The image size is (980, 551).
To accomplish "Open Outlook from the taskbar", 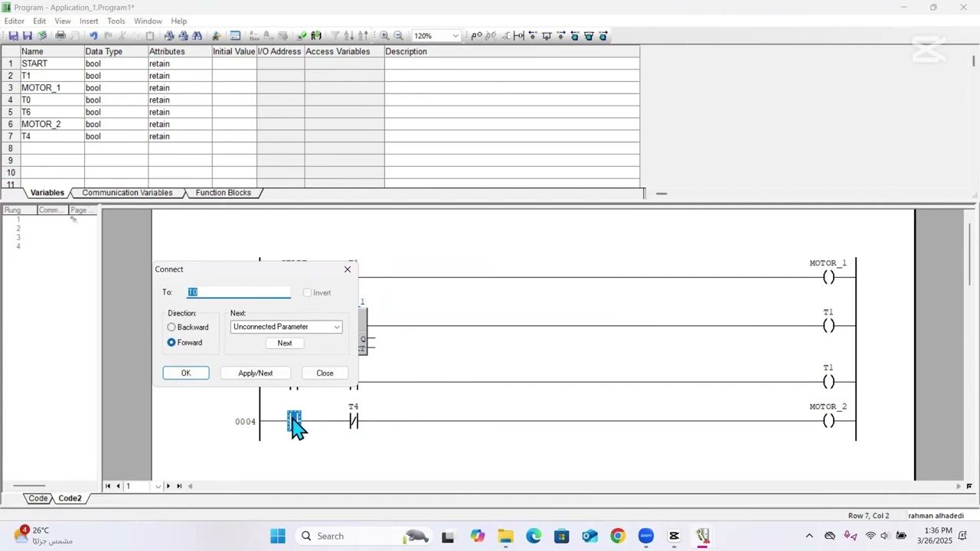I will pos(590,536).
